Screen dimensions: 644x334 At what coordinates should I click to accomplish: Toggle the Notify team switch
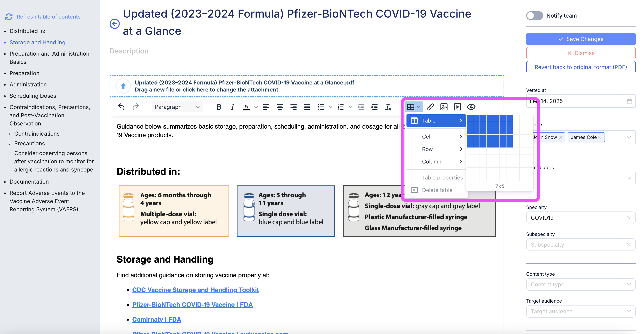pyautogui.click(x=534, y=15)
